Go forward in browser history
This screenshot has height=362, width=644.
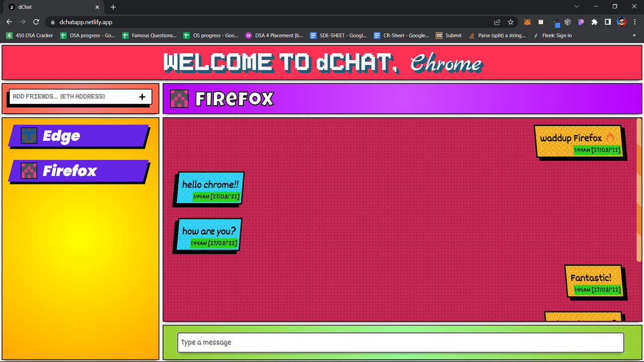click(x=23, y=22)
